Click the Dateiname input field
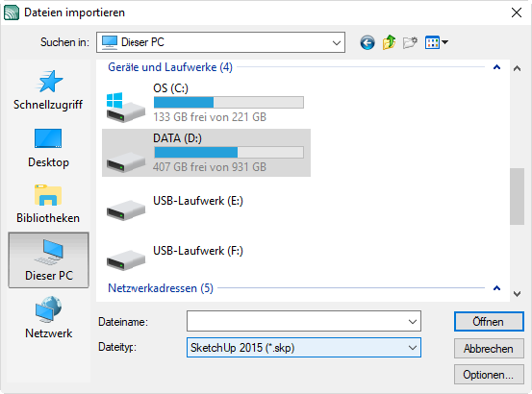 coord(304,321)
